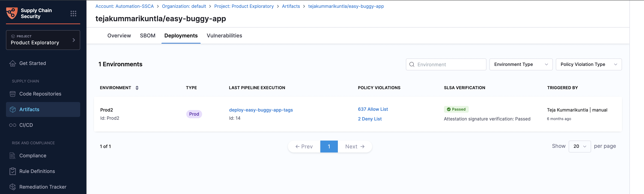
Task: Switch to the SBOM tab
Action: tap(147, 36)
